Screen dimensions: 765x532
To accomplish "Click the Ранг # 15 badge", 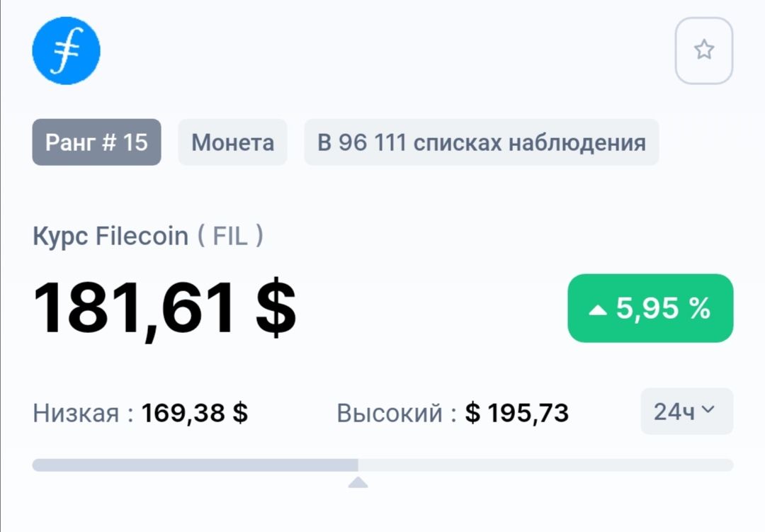I will pyautogui.click(x=96, y=142).
